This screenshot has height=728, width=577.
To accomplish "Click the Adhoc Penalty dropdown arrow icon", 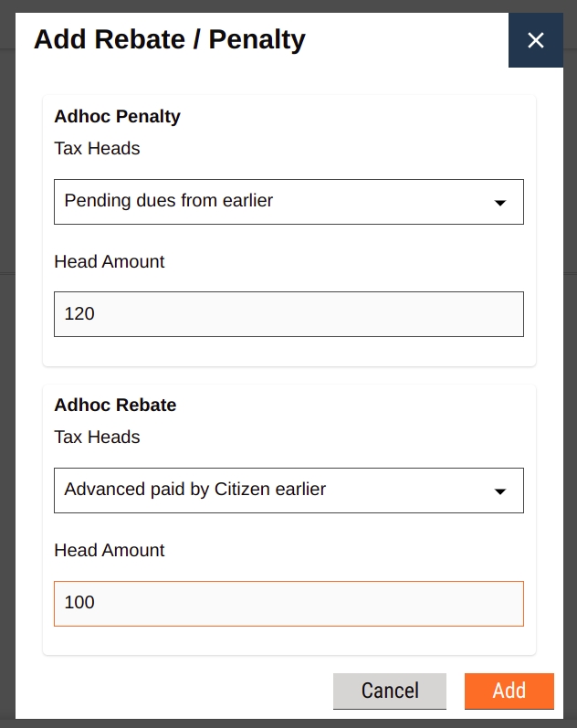I will 499,203.
